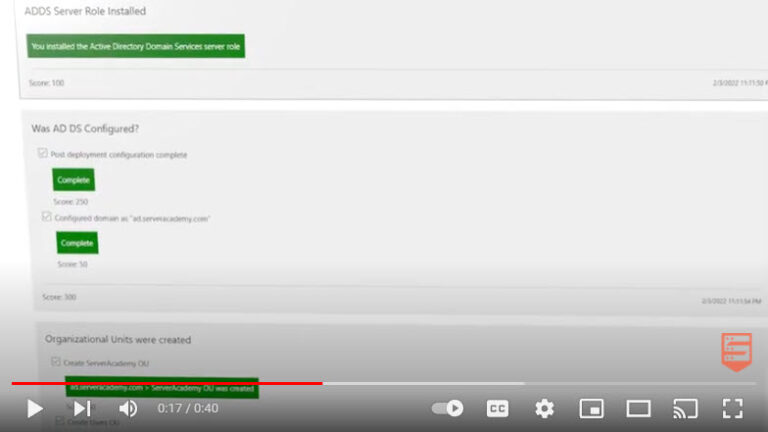Screen dimensions: 768x432
Task: Click the 0:17 / 0:40 time display
Action: point(188,408)
